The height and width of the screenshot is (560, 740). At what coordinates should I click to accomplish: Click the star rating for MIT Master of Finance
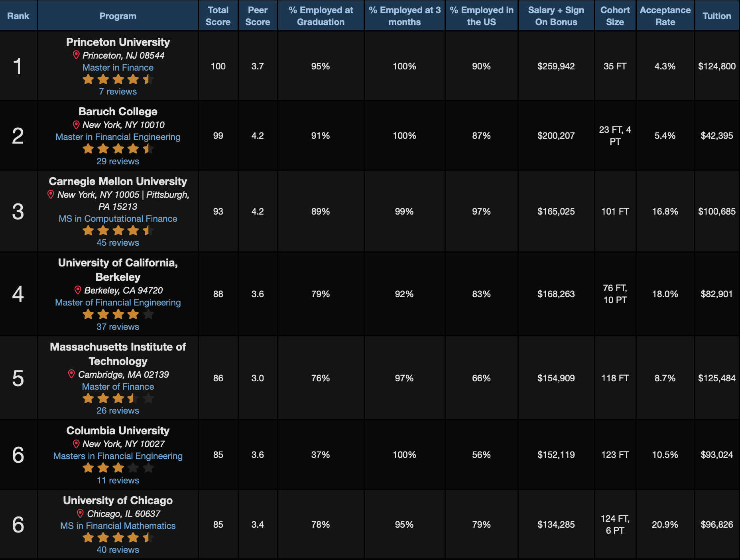click(x=118, y=398)
